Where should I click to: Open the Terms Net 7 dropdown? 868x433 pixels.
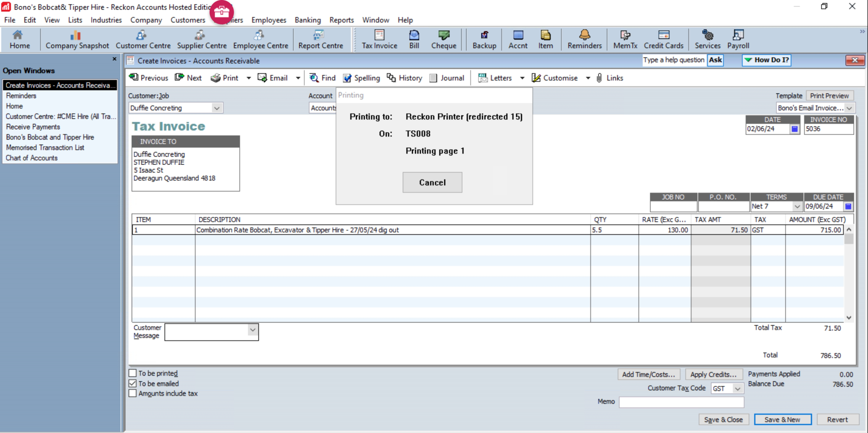797,206
